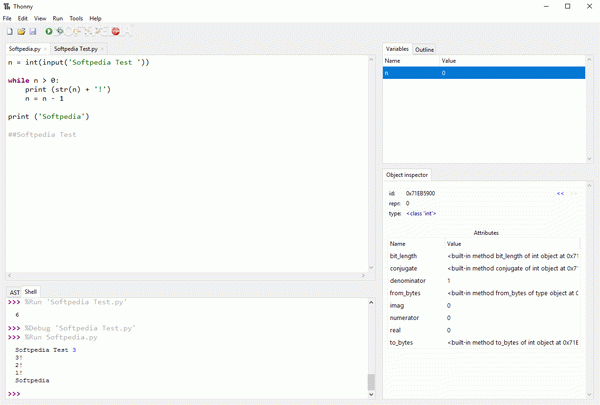Start debugging with the bug icon
The height and width of the screenshot is (405, 600).
point(59,31)
